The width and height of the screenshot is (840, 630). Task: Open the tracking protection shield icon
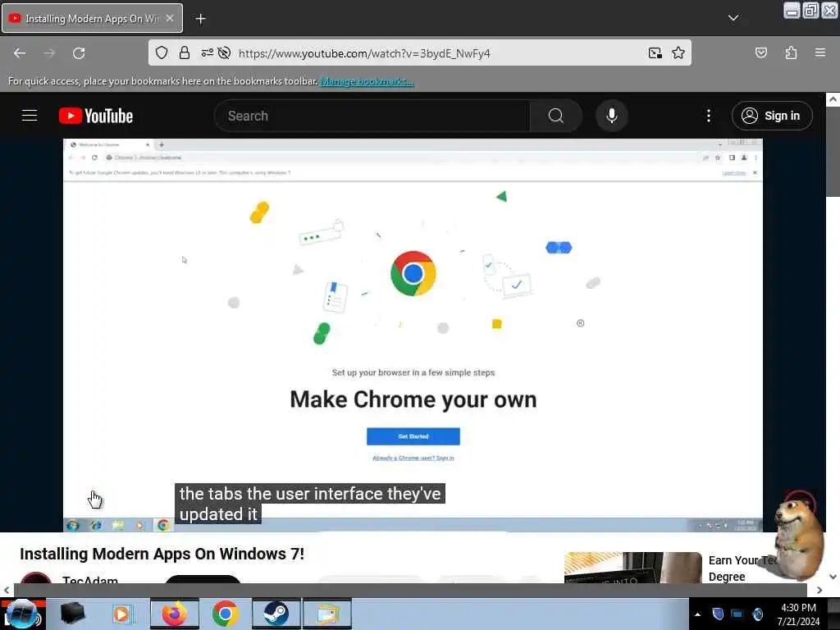(x=162, y=52)
